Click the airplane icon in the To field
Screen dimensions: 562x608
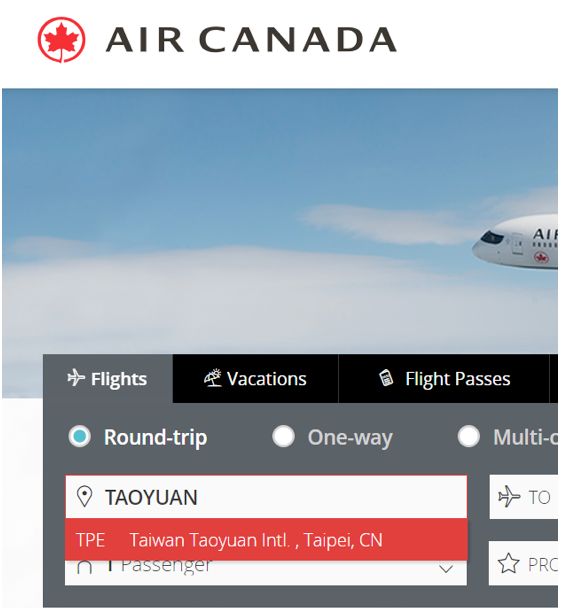(509, 497)
